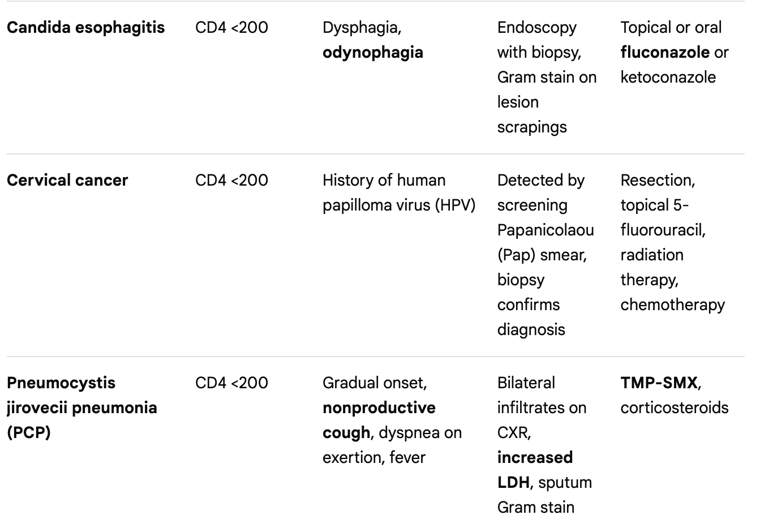Click the word ketoconazole
This screenshot has height=532, width=773.
coord(668,78)
